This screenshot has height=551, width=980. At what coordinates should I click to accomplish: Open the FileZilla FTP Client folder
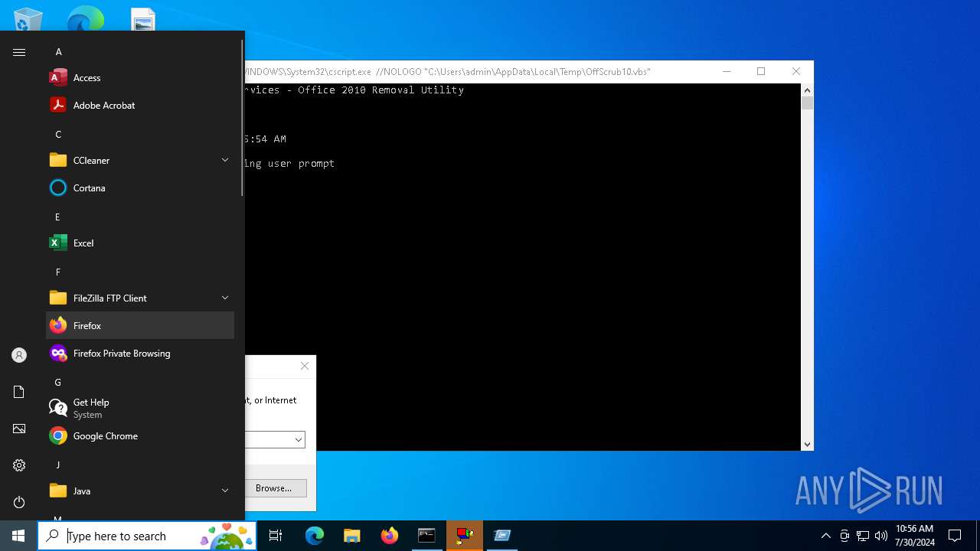click(140, 298)
